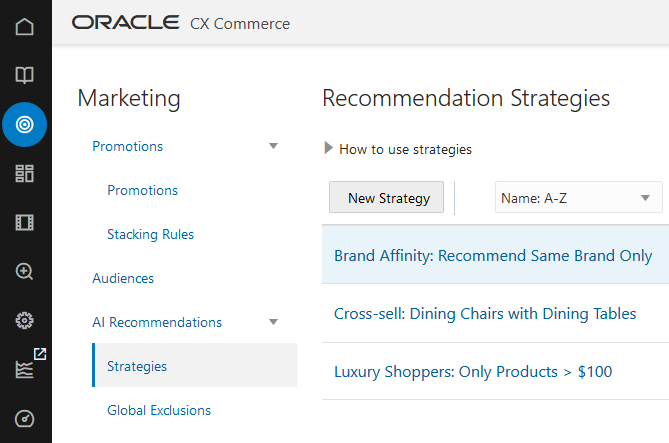Open Cross-sell: Dining Chairs strategy
Screen dimensions: 669x443
(485, 313)
